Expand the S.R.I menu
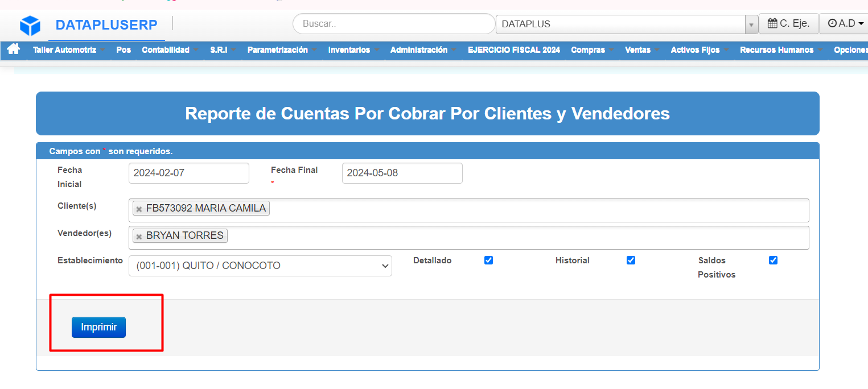The image size is (868, 389). [223, 50]
